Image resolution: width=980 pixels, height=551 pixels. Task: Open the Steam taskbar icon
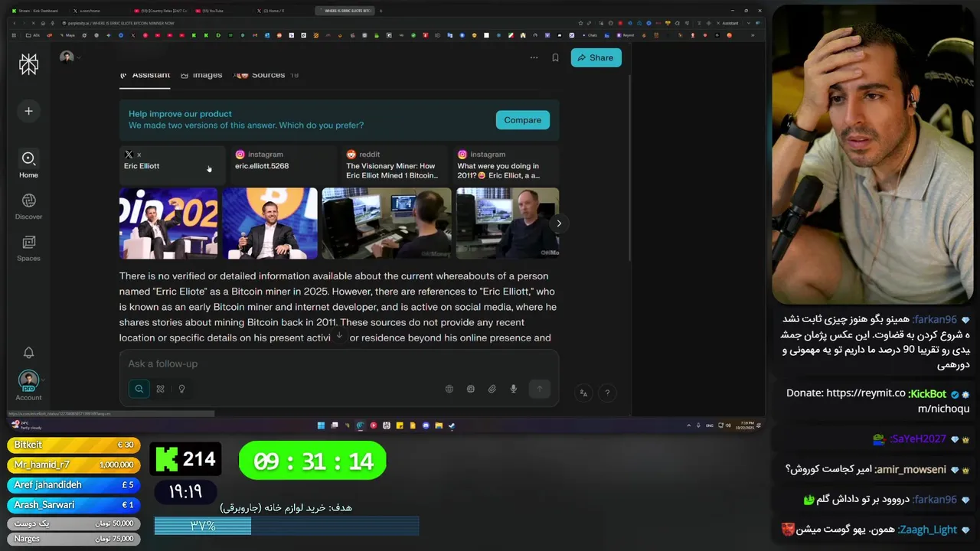(452, 425)
